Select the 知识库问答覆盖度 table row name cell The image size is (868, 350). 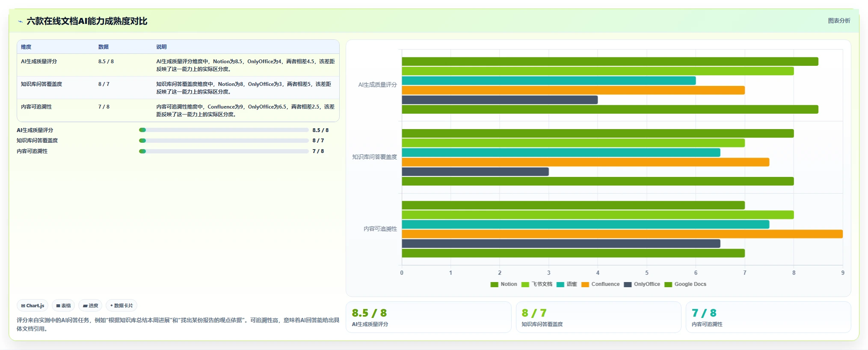point(41,84)
